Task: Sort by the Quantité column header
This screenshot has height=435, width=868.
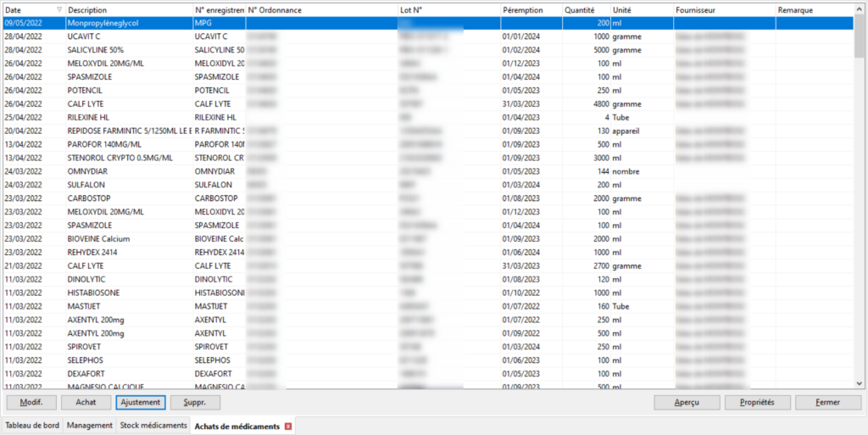Action: 585,10
